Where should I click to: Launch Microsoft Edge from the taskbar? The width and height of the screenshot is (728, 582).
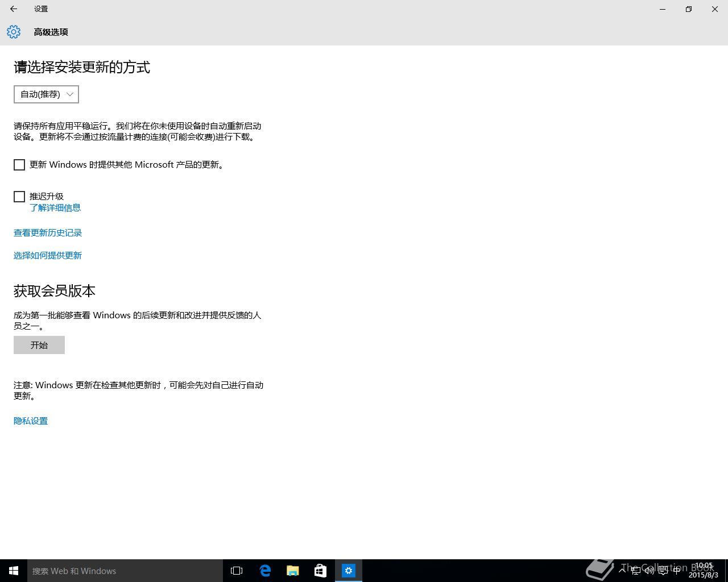265,571
